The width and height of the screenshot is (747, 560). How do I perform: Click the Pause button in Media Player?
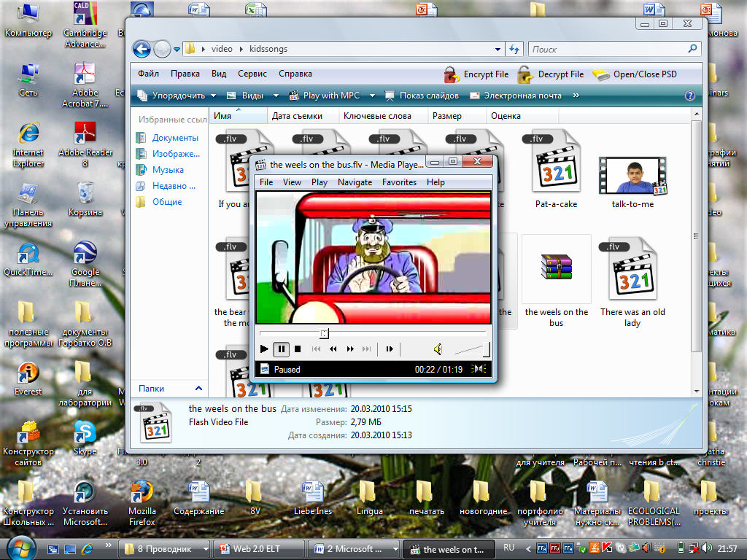click(281, 349)
